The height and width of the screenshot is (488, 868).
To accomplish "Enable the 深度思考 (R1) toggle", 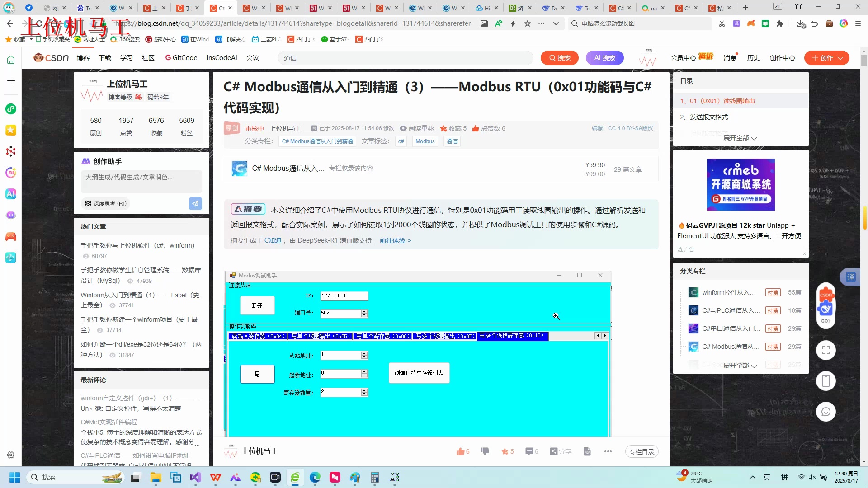I will pyautogui.click(x=105, y=203).
